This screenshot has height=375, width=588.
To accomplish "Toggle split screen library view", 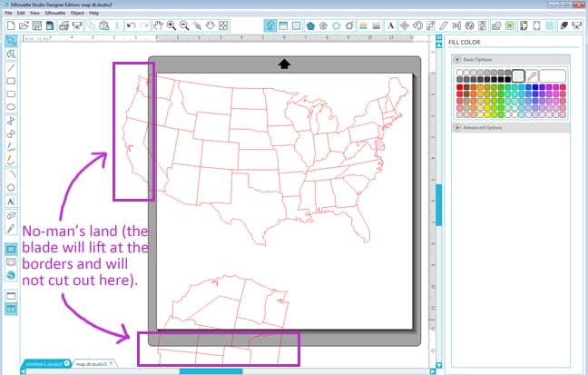I will (x=11, y=309).
